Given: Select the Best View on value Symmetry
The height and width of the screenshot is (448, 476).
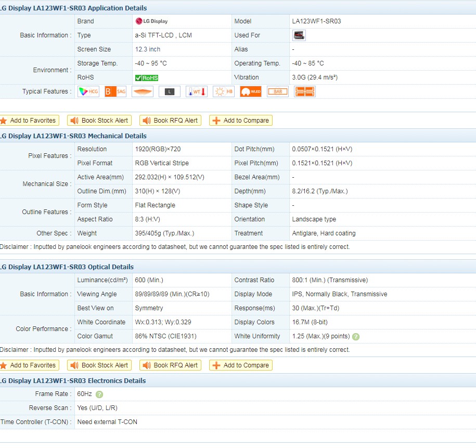Looking at the screenshot, I should [x=149, y=308].
